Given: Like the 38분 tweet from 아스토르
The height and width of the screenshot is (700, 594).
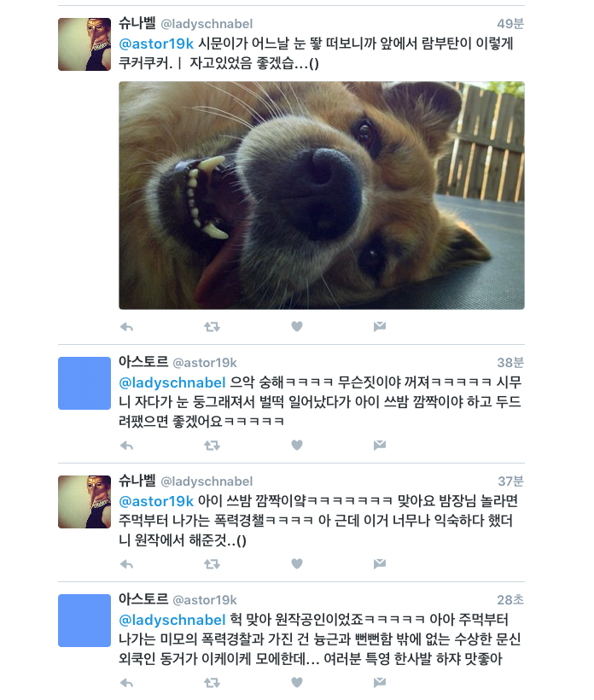Looking at the screenshot, I should click(x=297, y=445).
